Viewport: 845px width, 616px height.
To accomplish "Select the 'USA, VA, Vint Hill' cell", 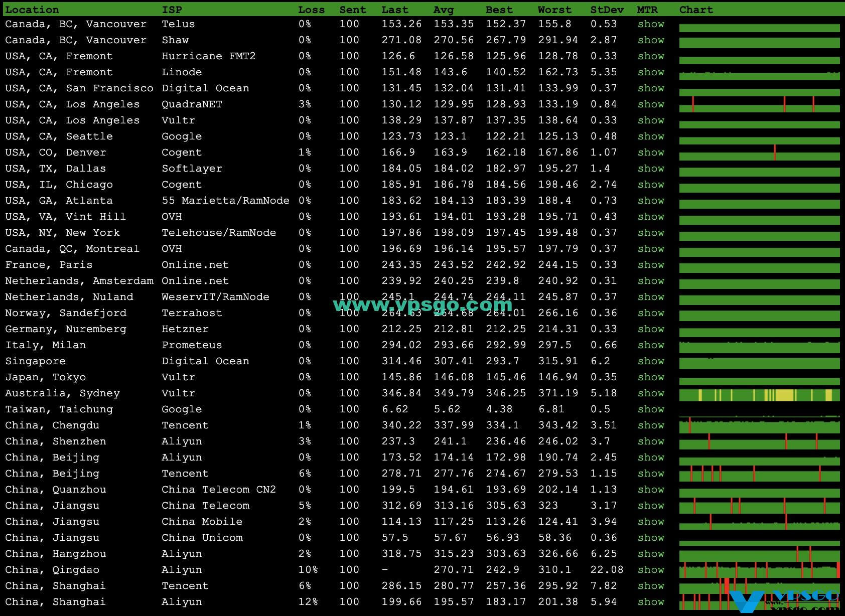I will pyautogui.click(x=66, y=217).
